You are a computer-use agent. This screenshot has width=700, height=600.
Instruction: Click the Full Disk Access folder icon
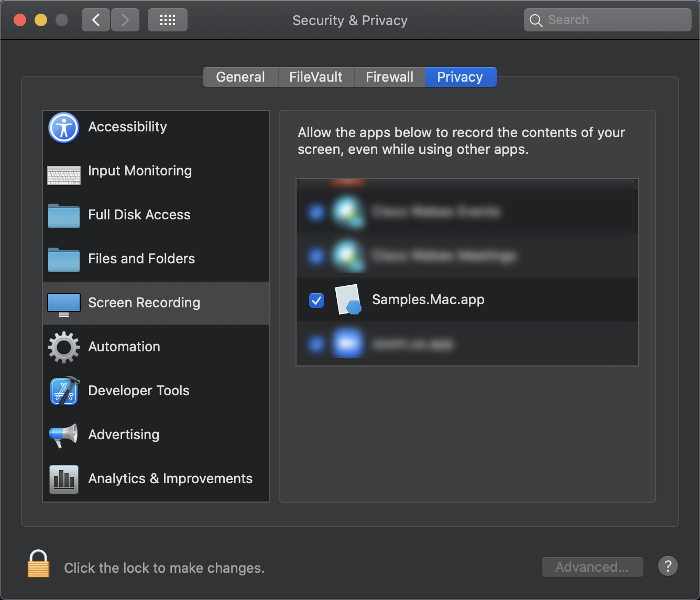tap(64, 216)
